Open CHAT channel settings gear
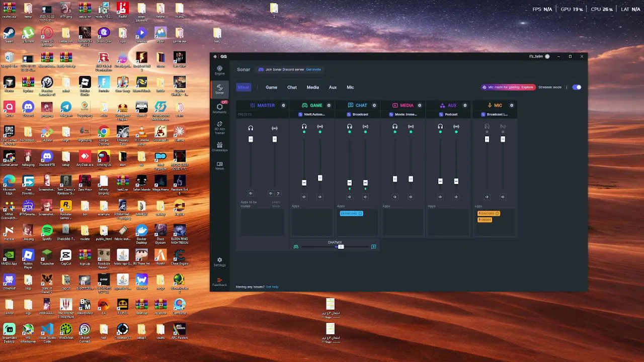644x362 pixels. 374,106
